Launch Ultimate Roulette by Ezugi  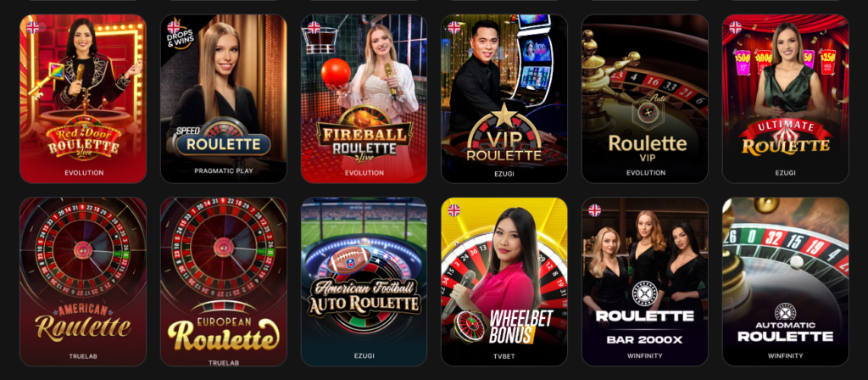786,98
